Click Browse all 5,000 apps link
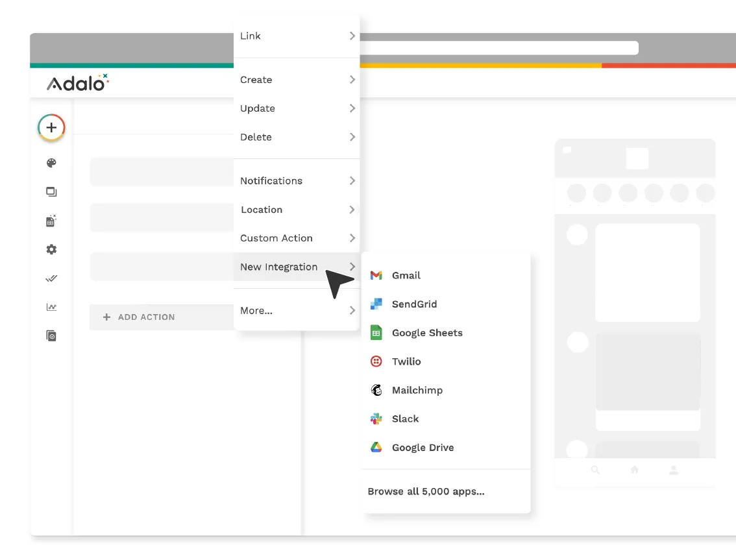736x560 pixels. click(426, 492)
